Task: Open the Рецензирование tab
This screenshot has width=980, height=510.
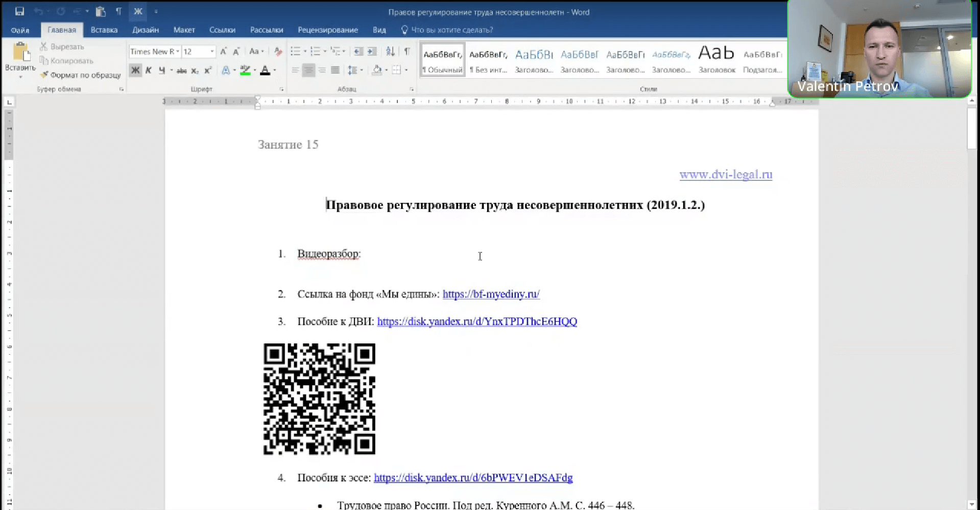Action: pos(328,30)
